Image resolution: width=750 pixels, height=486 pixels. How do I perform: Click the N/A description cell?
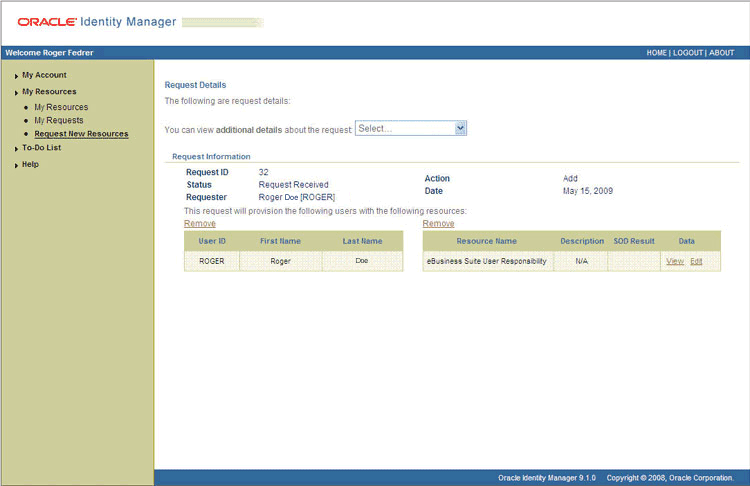click(581, 261)
